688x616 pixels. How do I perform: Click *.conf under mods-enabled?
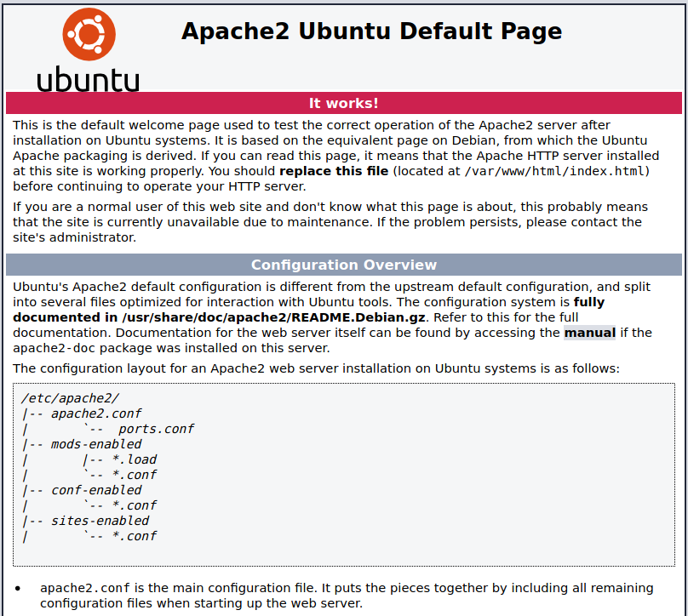click(135, 475)
